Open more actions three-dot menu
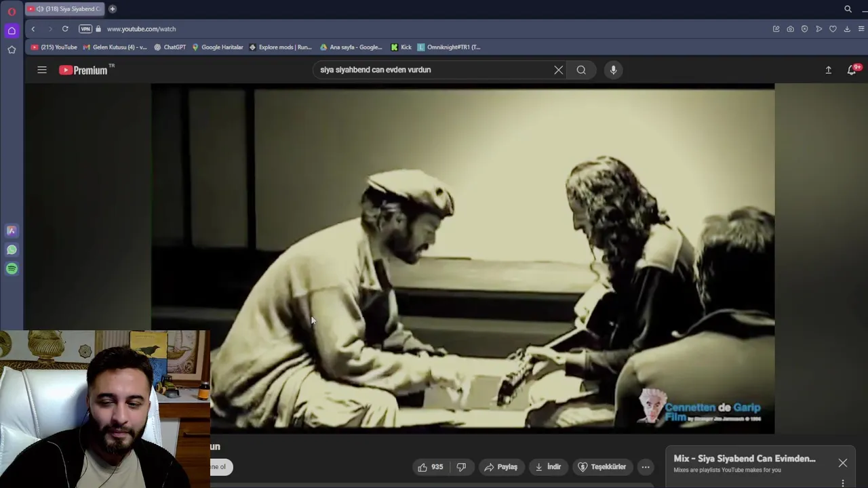 (646, 467)
